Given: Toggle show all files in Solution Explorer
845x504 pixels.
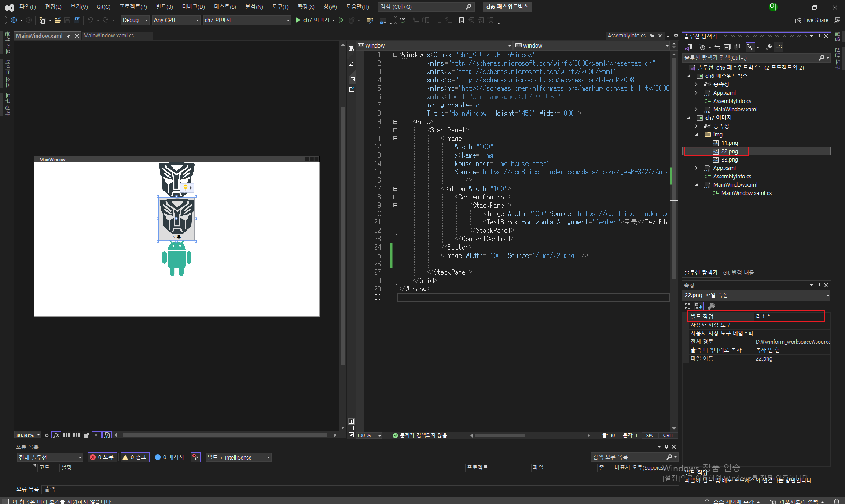Looking at the screenshot, I should tap(737, 47).
